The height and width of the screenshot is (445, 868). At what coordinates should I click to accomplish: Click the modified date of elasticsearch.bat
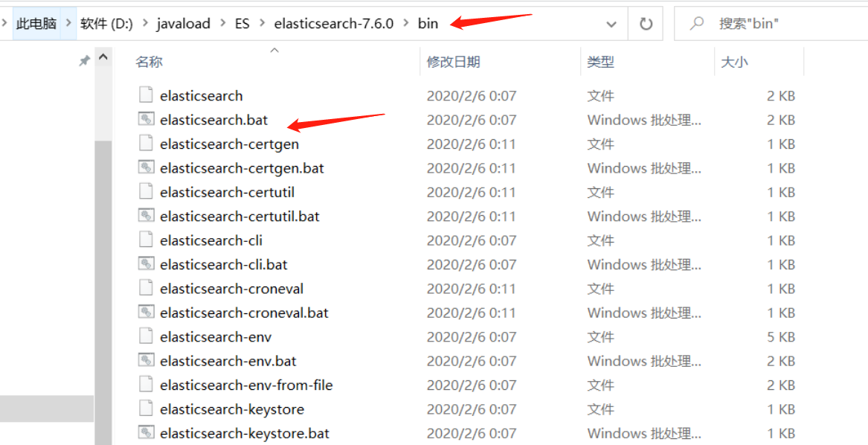click(x=471, y=120)
